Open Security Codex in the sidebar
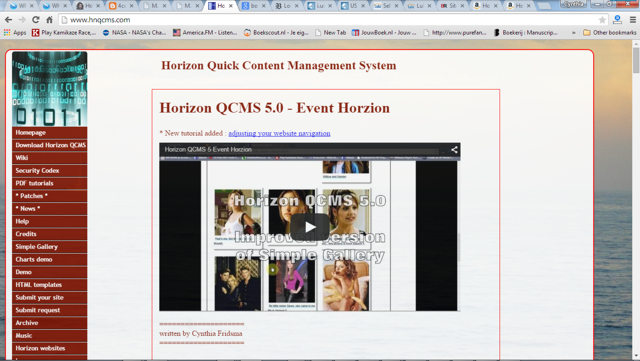This screenshot has height=361, width=640. 49,171
